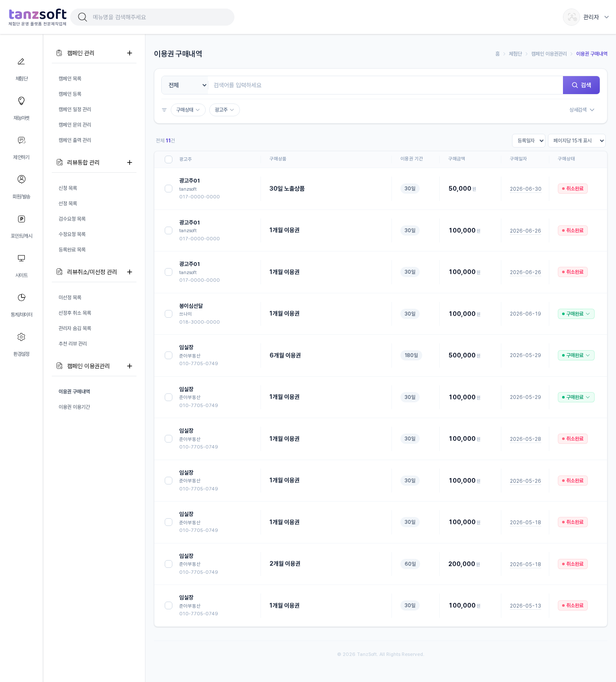
Task: Click the purple 검색 button
Action: click(x=581, y=85)
